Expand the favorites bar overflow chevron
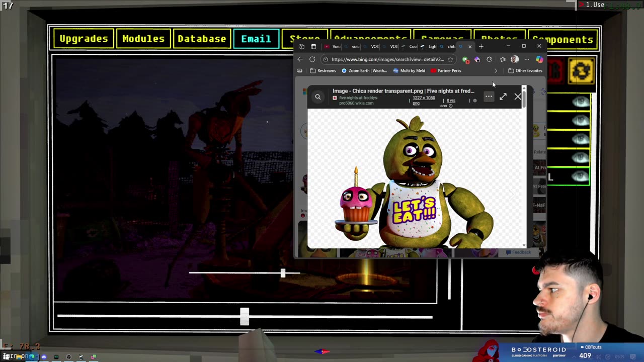 (496, 71)
